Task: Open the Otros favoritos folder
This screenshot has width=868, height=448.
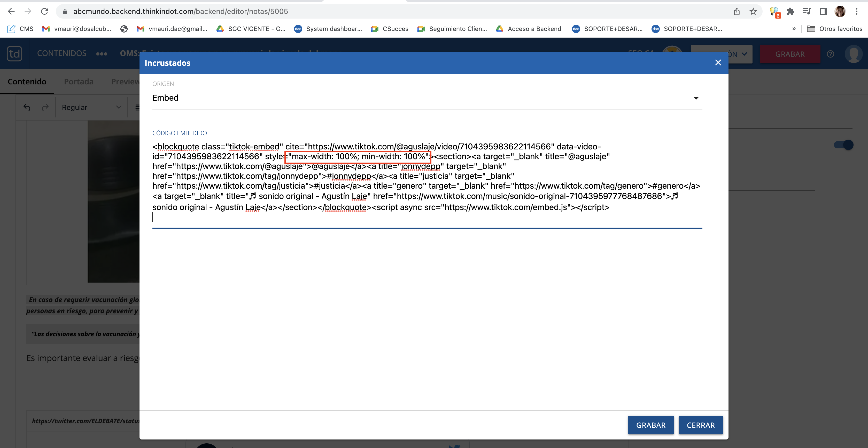Action: [x=835, y=29]
